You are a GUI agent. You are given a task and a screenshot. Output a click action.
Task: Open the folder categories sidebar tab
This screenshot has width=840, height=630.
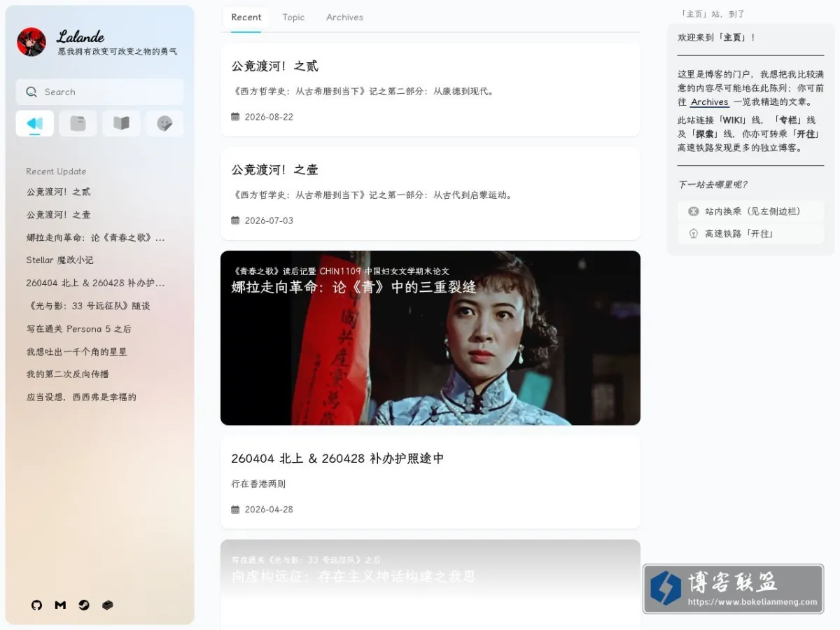[x=78, y=124]
